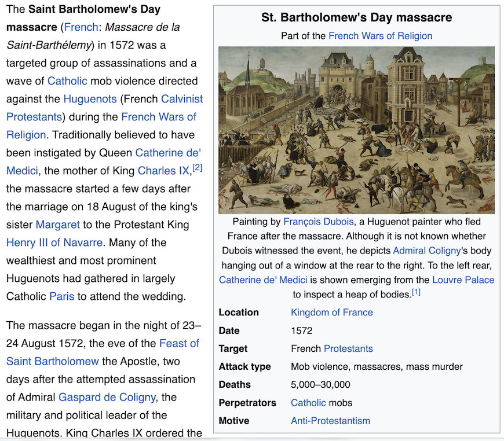
Task: Open the French language link in the intro
Action: (x=81, y=27)
